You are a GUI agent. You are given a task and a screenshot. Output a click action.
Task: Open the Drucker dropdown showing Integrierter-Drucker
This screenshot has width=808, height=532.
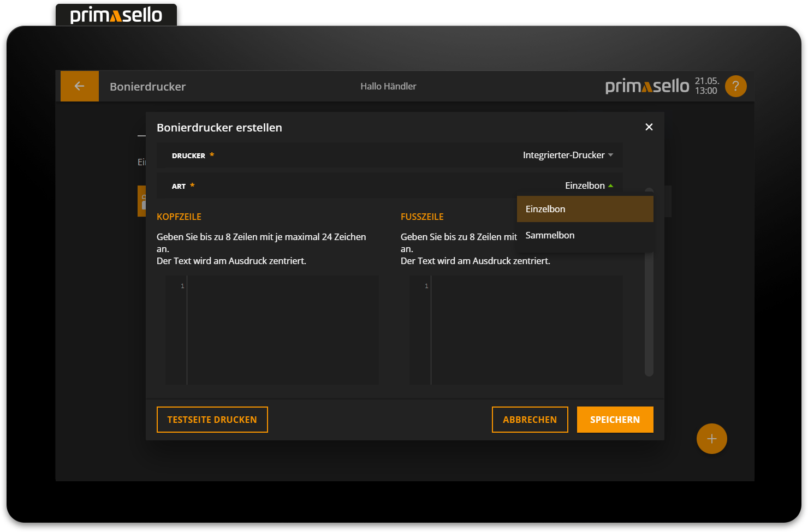(x=567, y=156)
